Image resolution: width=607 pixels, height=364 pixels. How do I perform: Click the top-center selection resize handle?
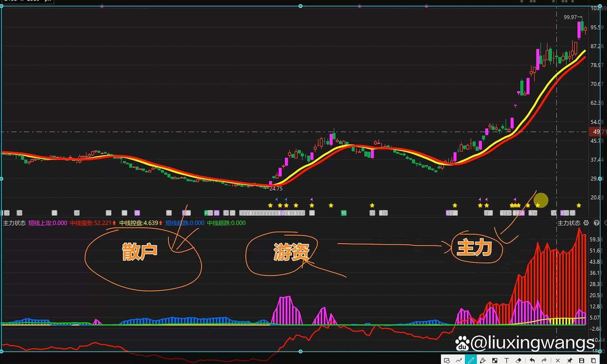click(300, 6)
